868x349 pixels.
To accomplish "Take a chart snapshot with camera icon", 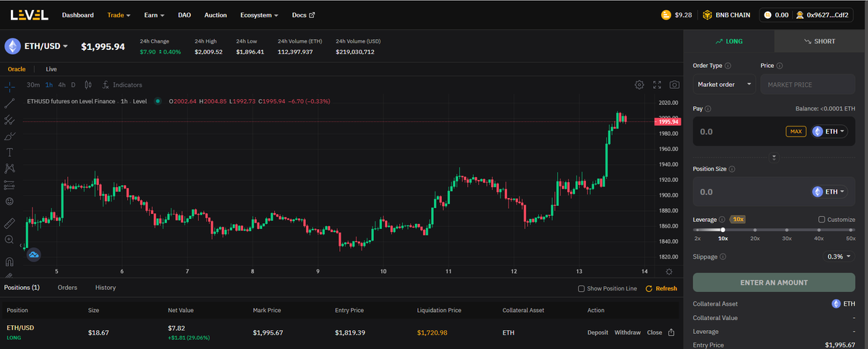I will pyautogui.click(x=674, y=85).
